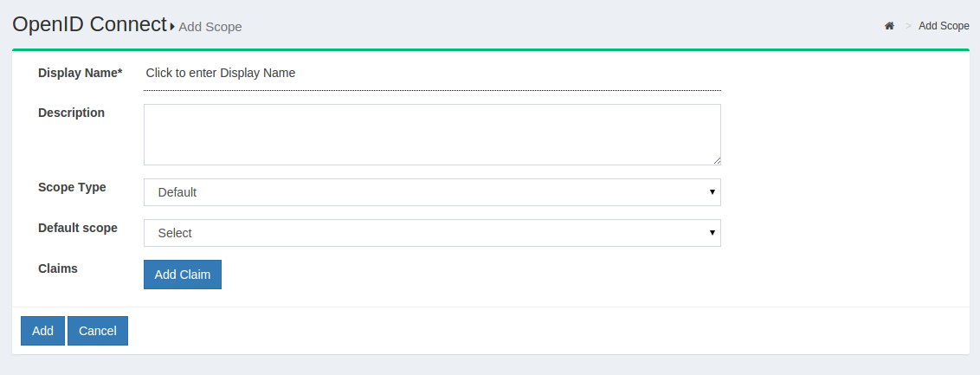Click inside the Description text area
This screenshot has width=980, height=375.
pos(432,134)
